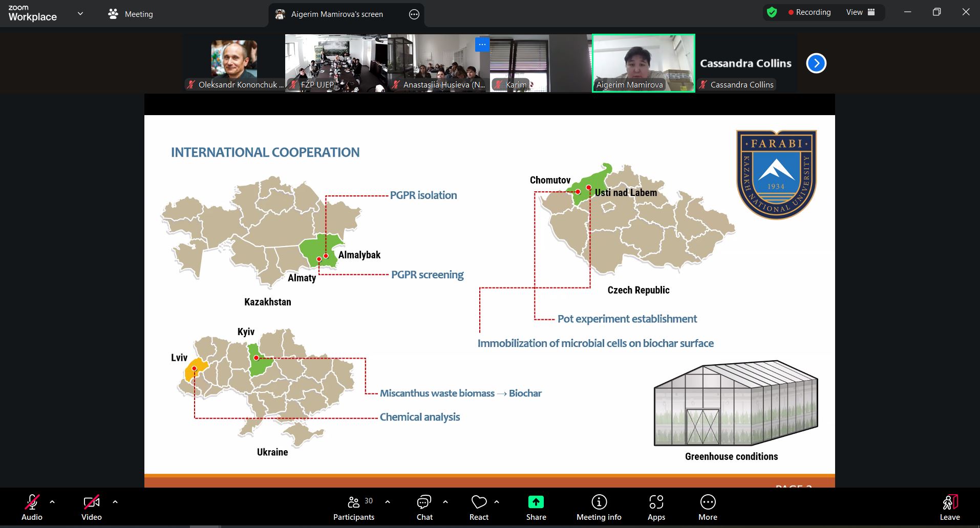Open Zoom Workplace dropdown chevron
The width and height of the screenshot is (980, 528).
pos(80,14)
